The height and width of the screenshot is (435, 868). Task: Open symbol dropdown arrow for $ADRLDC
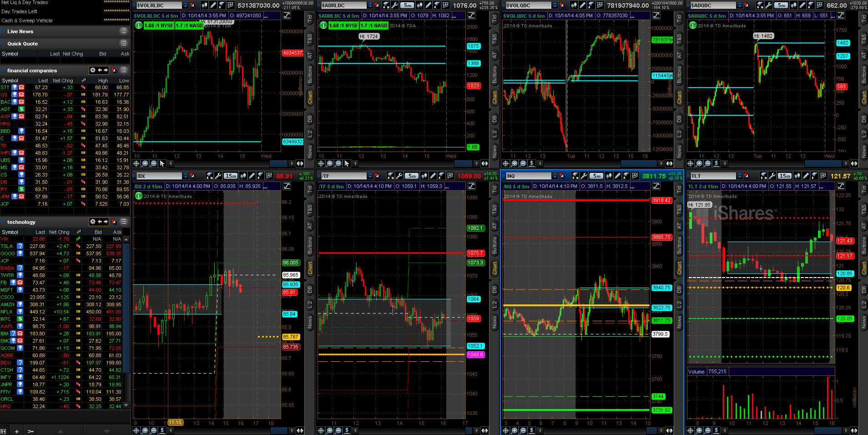(x=370, y=5)
